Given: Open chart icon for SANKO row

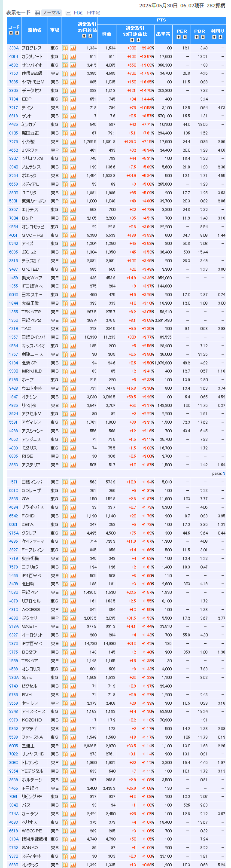Looking at the screenshot, I should [x=73, y=848].
